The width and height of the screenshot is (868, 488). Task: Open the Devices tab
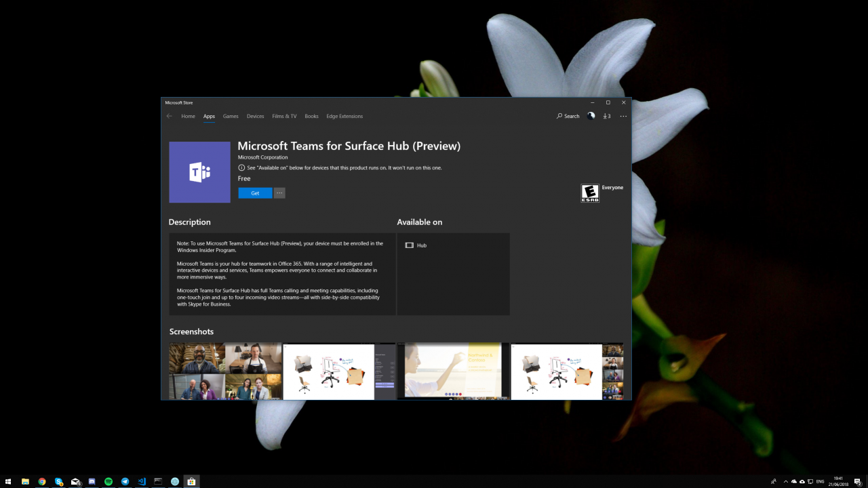click(x=255, y=116)
